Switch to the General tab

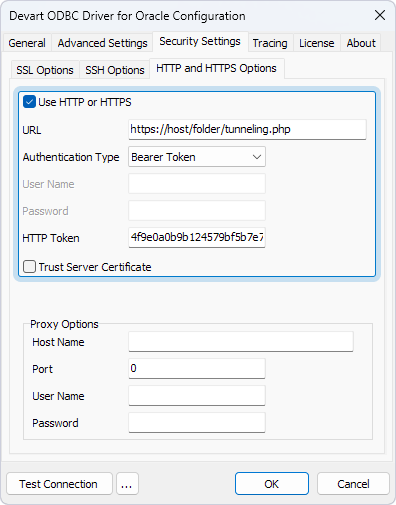(x=27, y=43)
